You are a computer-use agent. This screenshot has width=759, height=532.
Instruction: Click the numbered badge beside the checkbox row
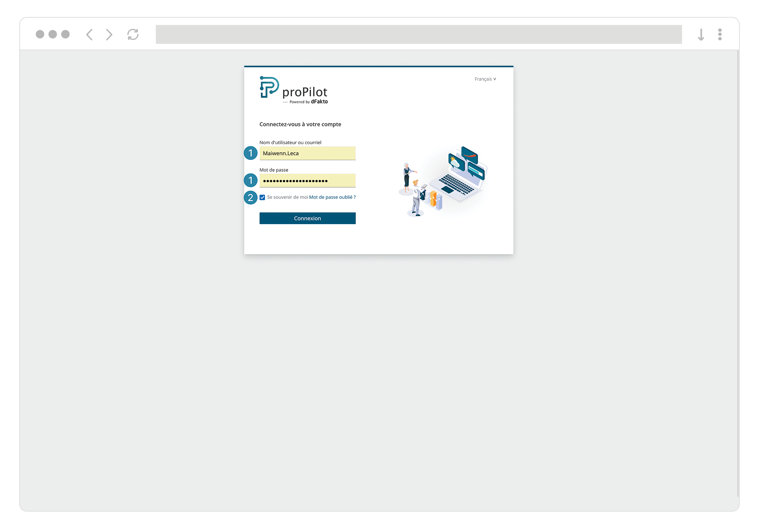[250, 197]
